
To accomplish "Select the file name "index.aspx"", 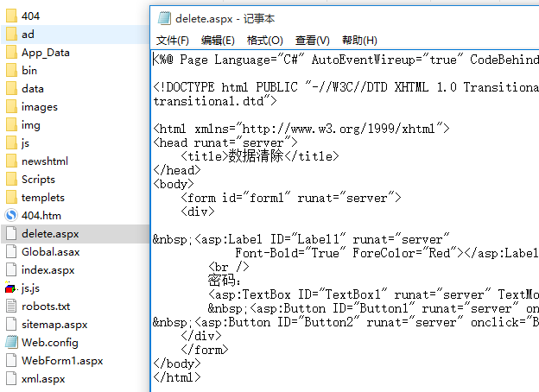I will click(48, 270).
